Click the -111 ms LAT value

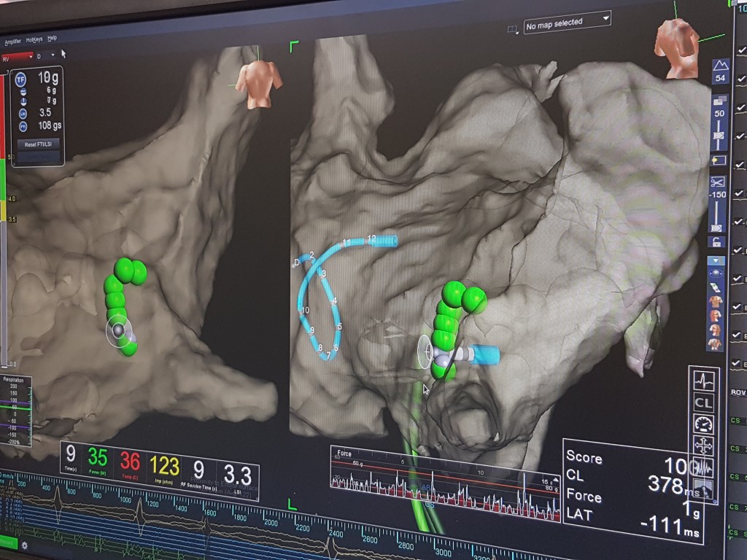[x=671, y=525]
